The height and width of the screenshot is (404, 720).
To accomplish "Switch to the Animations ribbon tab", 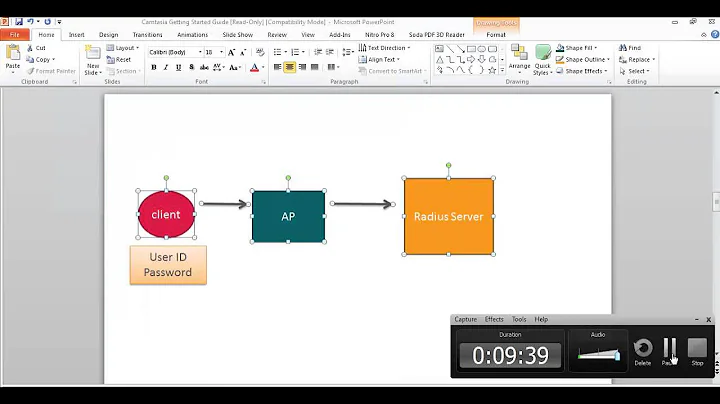I will tap(192, 35).
